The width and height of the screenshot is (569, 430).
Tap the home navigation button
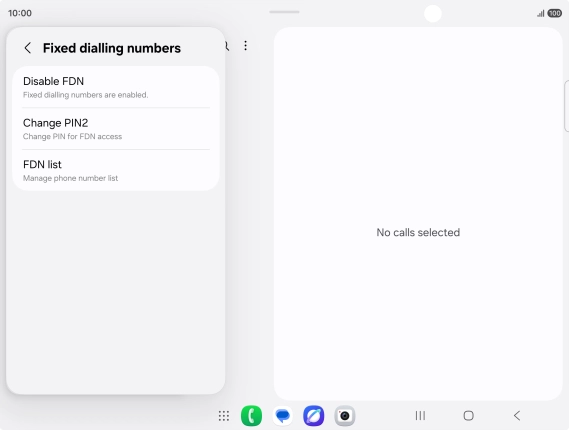(468, 416)
